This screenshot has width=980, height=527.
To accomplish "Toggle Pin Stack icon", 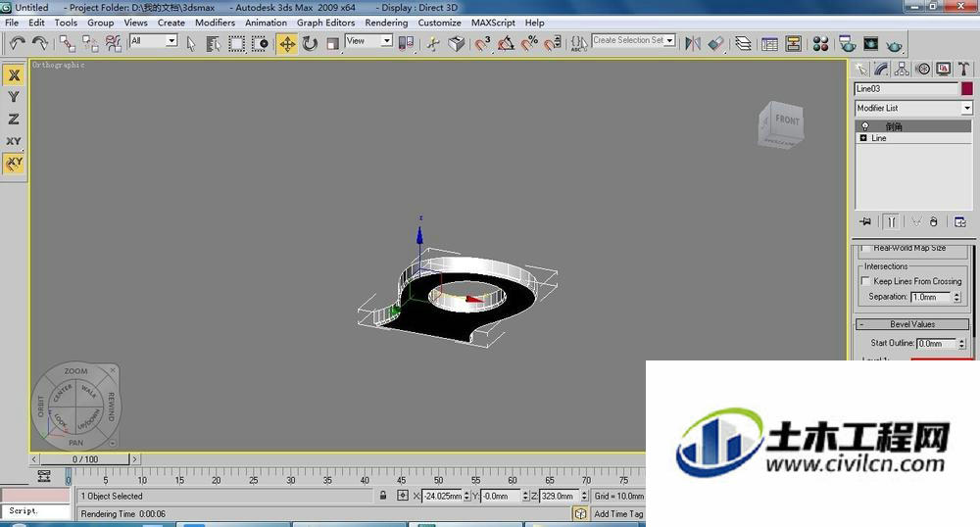I will (865, 221).
